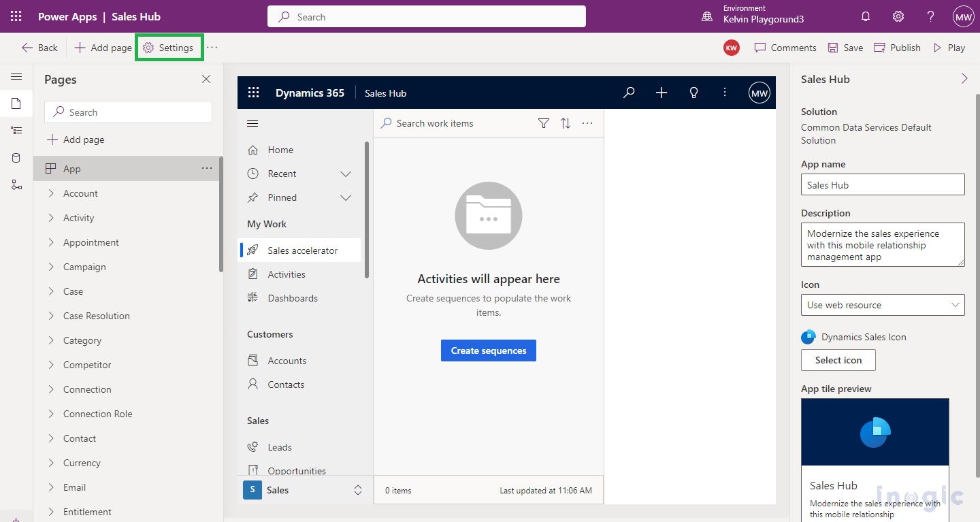Image resolution: width=980 pixels, height=522 pixels.
Task: Open the Dynamics 365 waffle in the preview
Action: pos(254,93)
